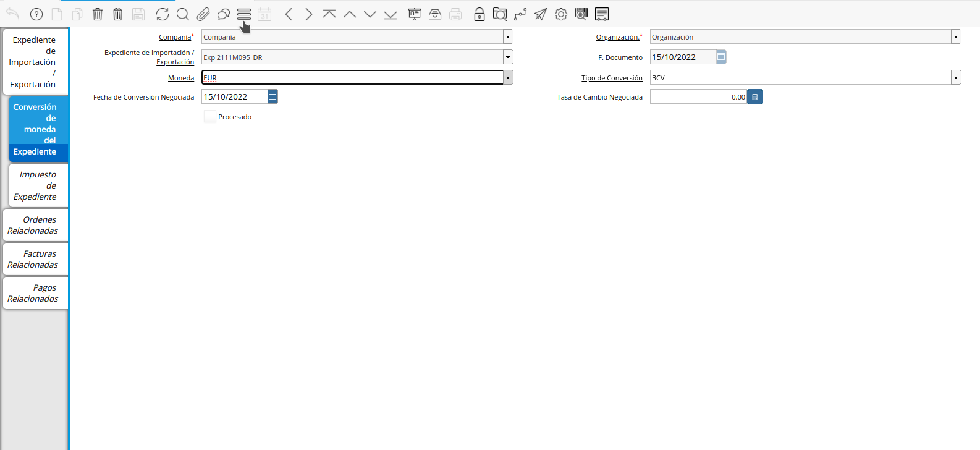Image resolution: width=980 pixels, height=450 pixels.
Task: Click the last toolbar certificate-window icon
Action: (602, 14)
